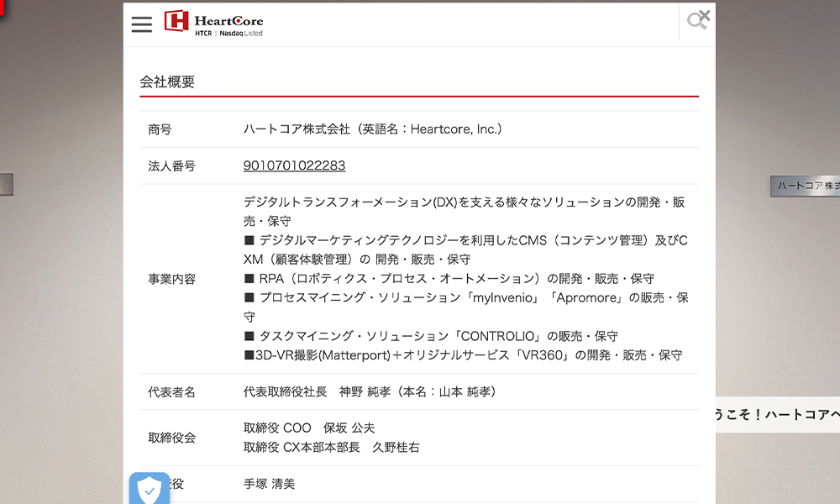
Task: Click the 3D-VR Matterport VR360 line
Action: (x=463, y=355)
